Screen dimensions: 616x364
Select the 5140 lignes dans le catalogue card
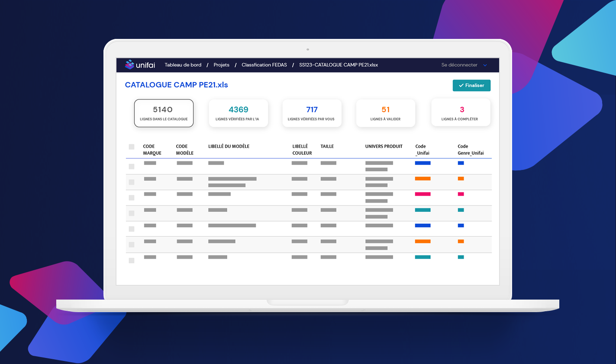pyautogui.click(x=164, y=113)
